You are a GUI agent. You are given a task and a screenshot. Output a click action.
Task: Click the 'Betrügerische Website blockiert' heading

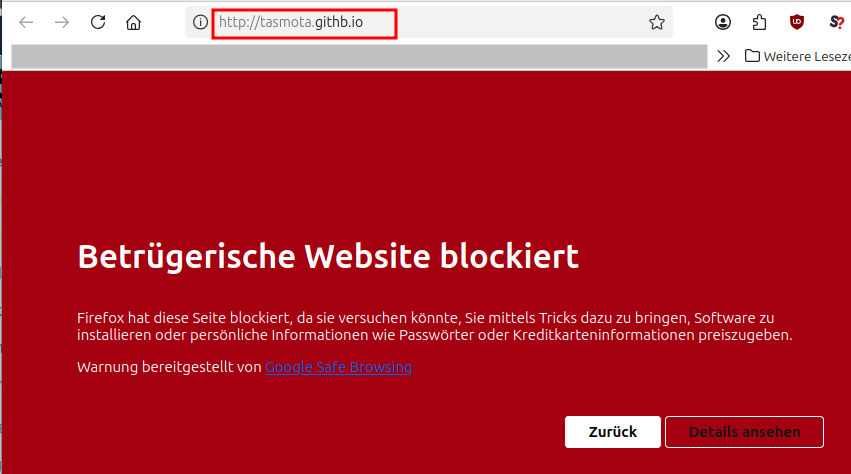point(328,256)
